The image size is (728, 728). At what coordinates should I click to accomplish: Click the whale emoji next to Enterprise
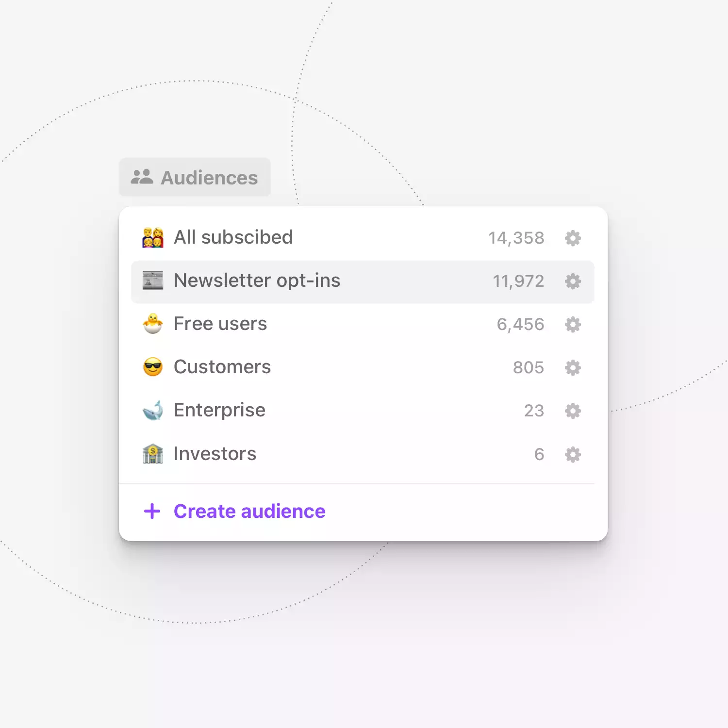pos(153,410)
